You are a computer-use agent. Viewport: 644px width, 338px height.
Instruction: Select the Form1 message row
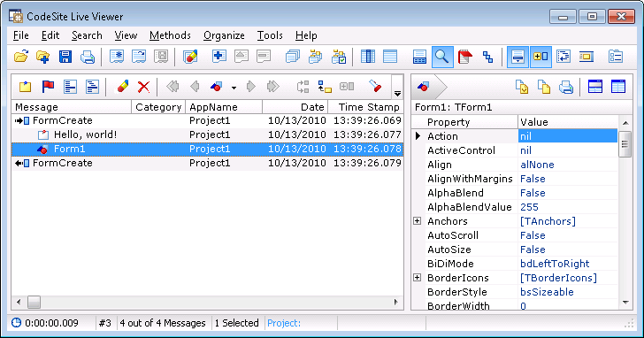(207, 149)
